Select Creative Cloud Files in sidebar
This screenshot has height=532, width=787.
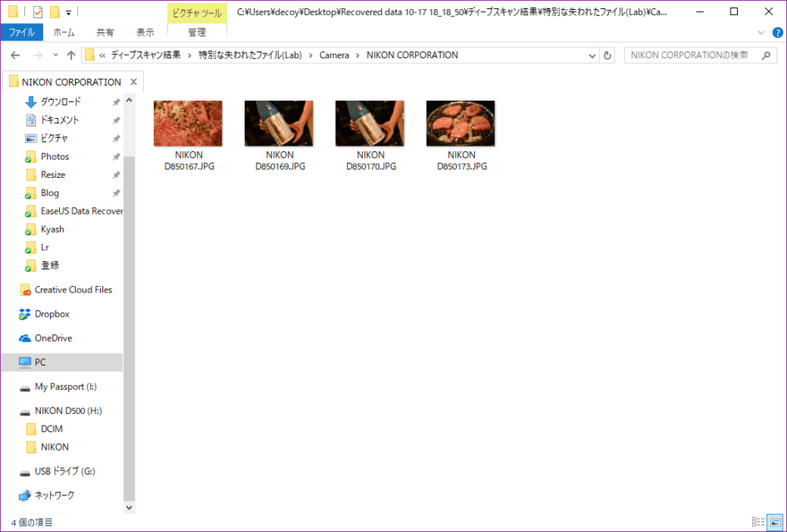73,290
